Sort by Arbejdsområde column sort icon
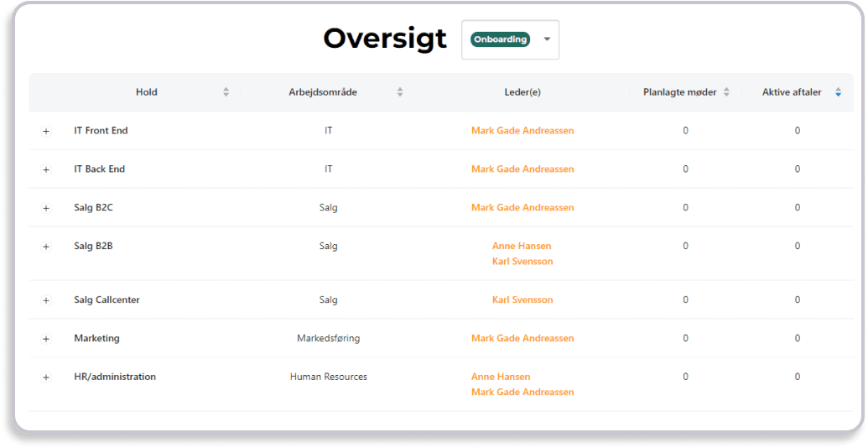 point(400,92)
